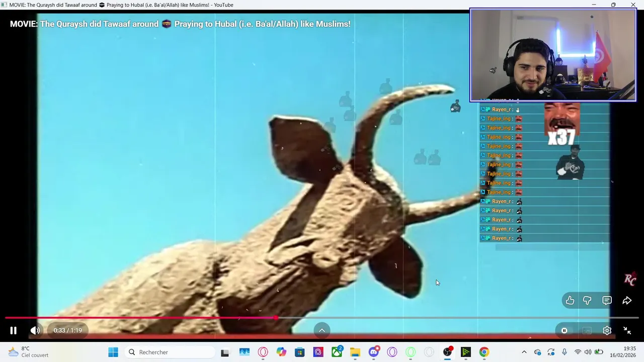Click the streamer webcam overlay
This screenshot has width=644, height=362.
pos(553,55)
